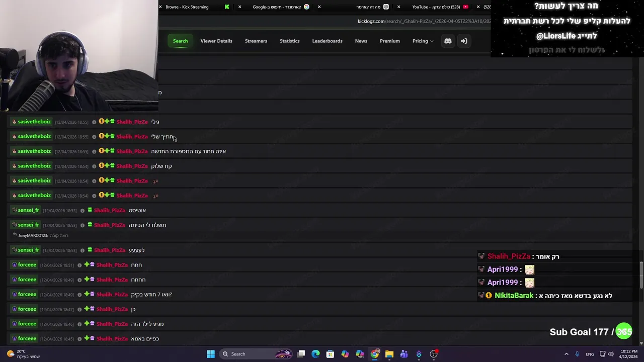Click the gold '1' badge on the 'גילי' row
The width and height of the screenshot is (644, 362).
[101, 121]
